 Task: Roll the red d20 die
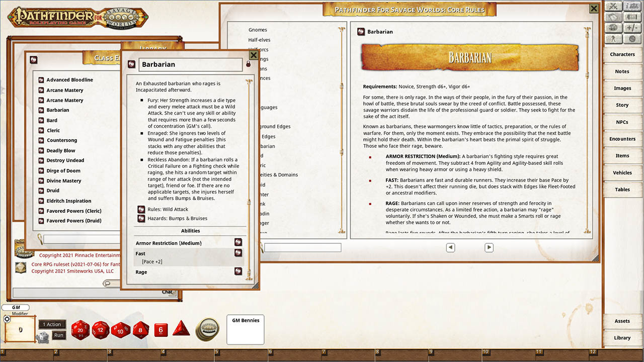tap(80, 330)
